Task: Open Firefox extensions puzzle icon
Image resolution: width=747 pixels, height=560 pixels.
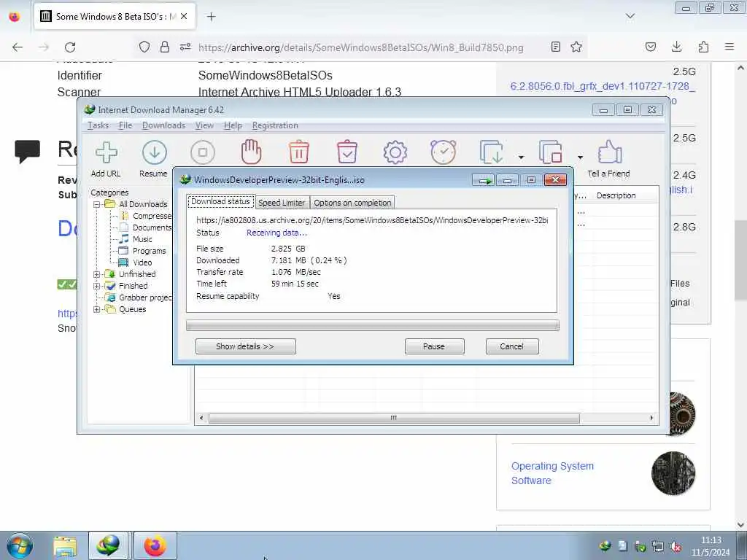Action: click(x=703, y=47)
